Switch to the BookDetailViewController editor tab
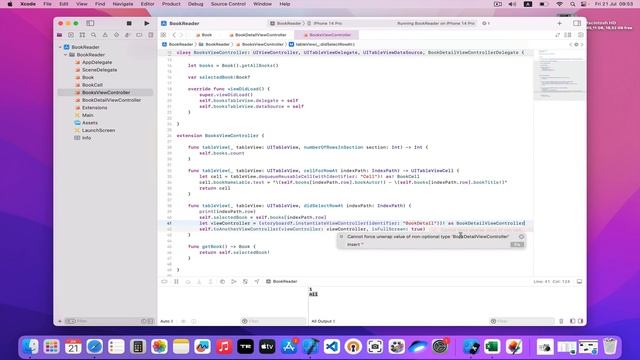 pos(258,35)
